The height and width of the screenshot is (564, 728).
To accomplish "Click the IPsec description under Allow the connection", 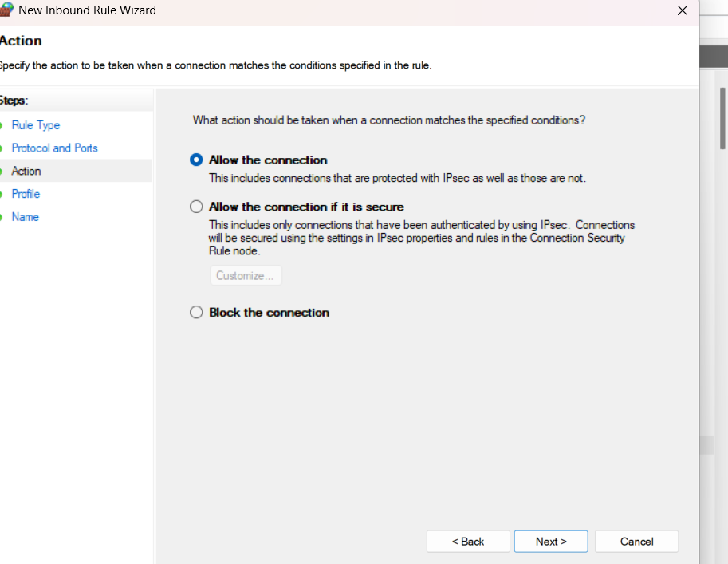I will click(x=397, y=179).
